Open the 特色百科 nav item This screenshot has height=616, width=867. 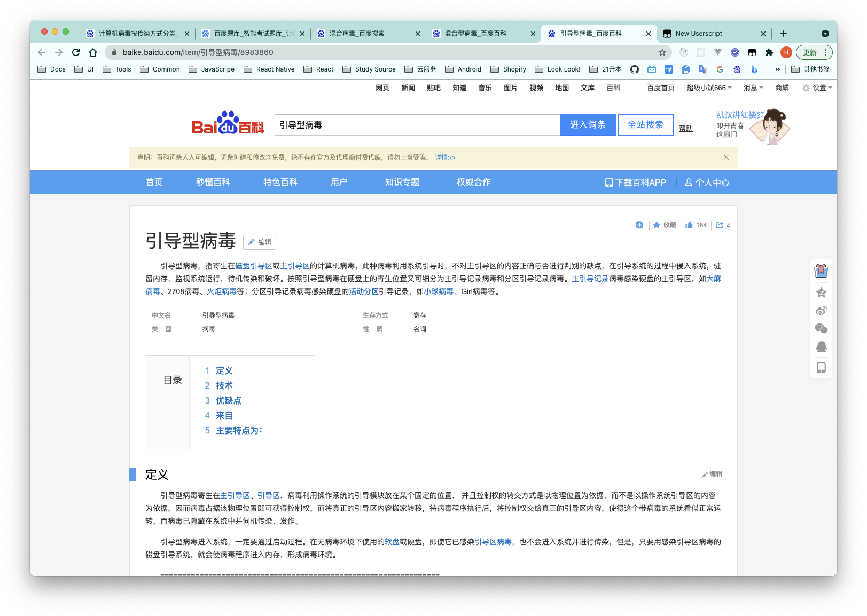280,183
